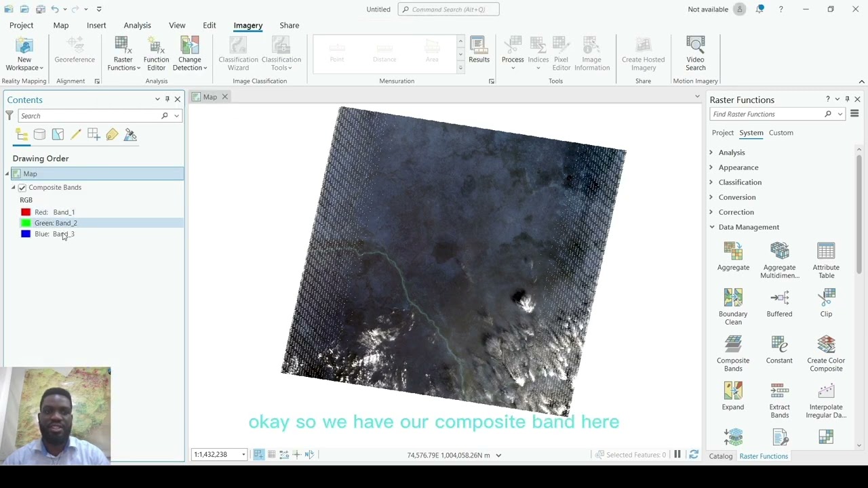Screen dimensions: 868x488
Task: Click the blue band color swatch
Action: click(x=26, y=234)
